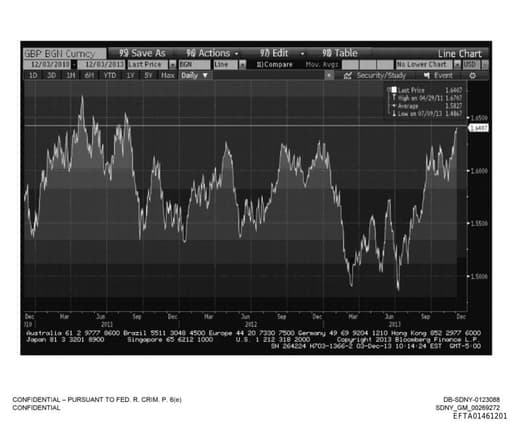
Task: Open the Line chart type dropdown arrow
Action: tap(242, 65)
